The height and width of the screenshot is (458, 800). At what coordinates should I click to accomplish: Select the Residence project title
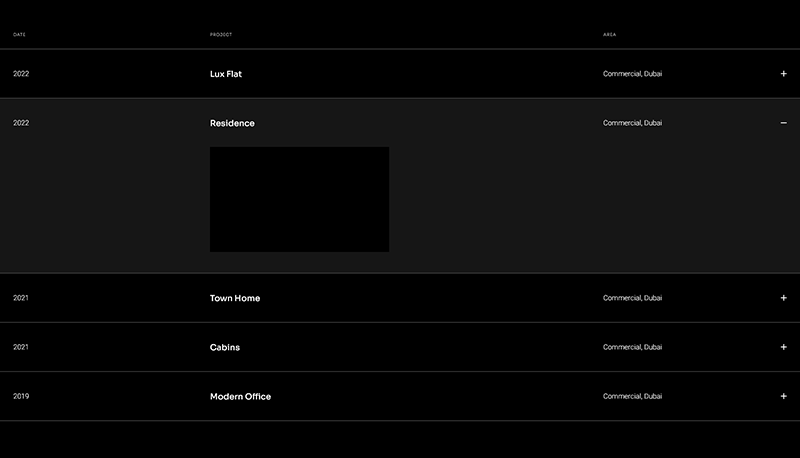pyautogui.click(x=232, y=123)
